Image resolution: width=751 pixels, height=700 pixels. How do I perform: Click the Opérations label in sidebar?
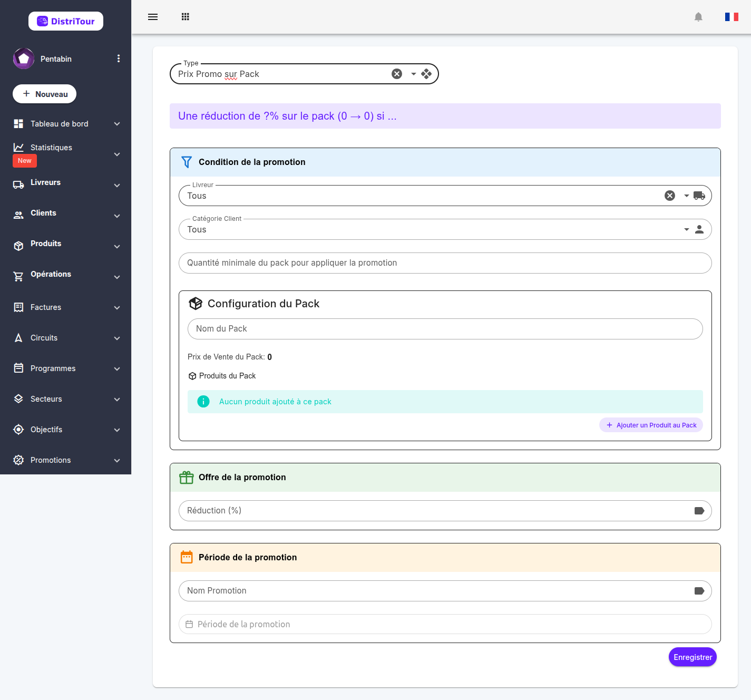pos(51,274)
